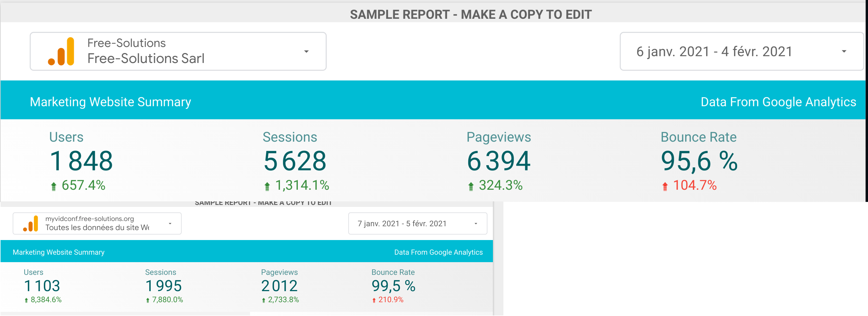Click the red up arrow beside 104.7%
Image resolution: width=868 pixels, height=316 pixels.
665,186
